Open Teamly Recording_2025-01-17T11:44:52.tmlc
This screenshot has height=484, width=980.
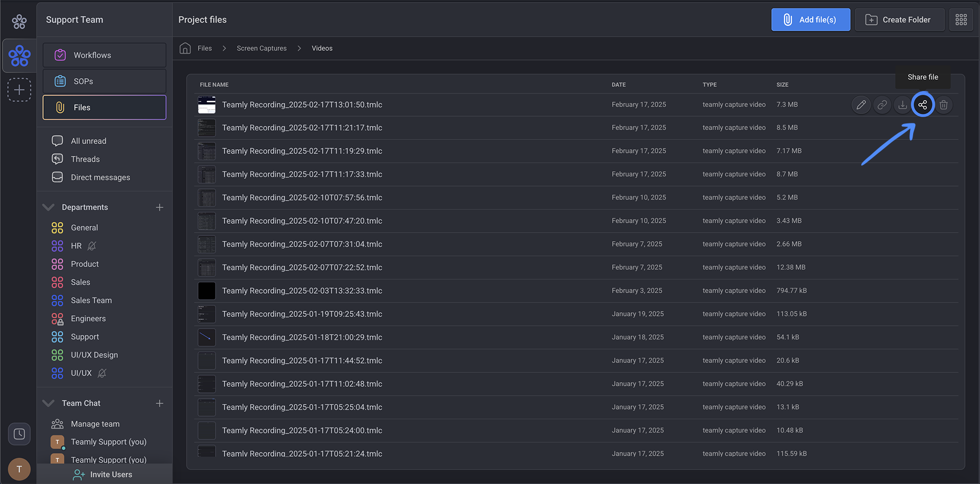tap(302, 361)
